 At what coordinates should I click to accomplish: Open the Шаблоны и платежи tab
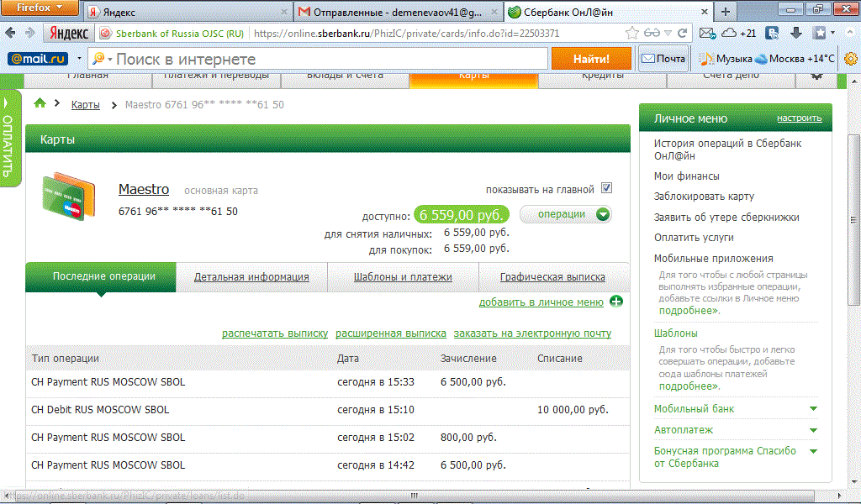pyautogui.click(x=403, y=277)
